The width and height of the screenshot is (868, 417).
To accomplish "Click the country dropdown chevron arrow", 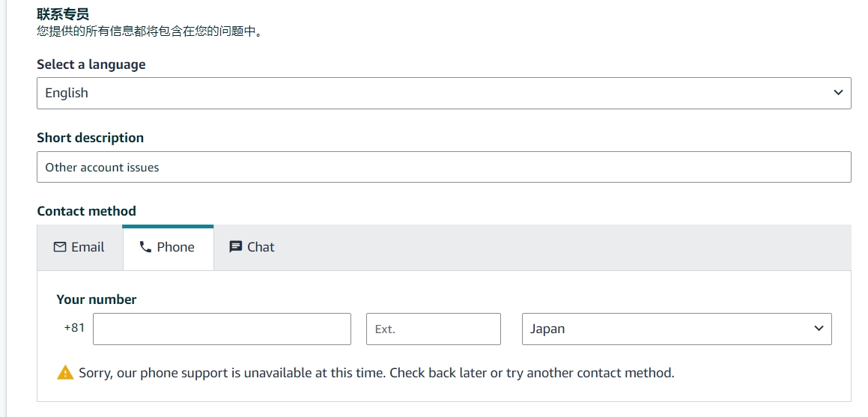I will tap(819, 329).
